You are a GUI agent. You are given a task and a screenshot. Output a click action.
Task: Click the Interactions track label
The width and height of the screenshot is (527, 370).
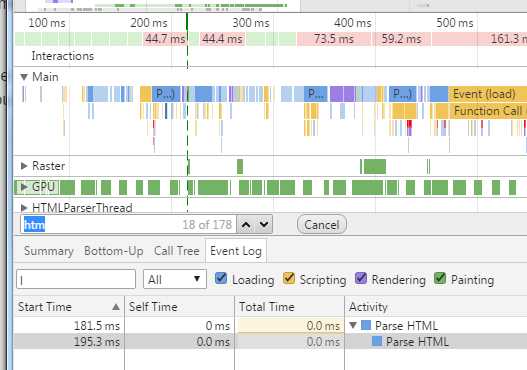tap(63, 56)
